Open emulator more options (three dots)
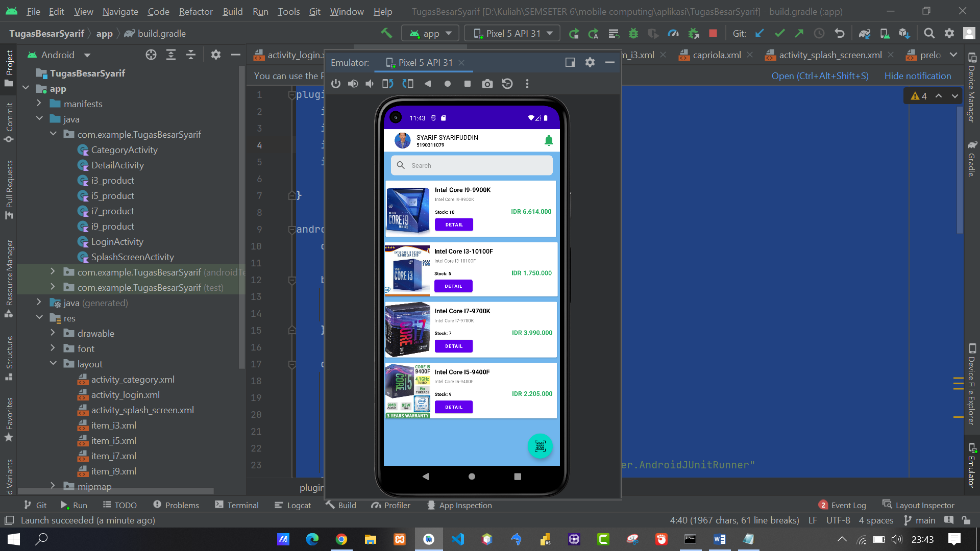 pyautogui.click(x=527, y=84)
